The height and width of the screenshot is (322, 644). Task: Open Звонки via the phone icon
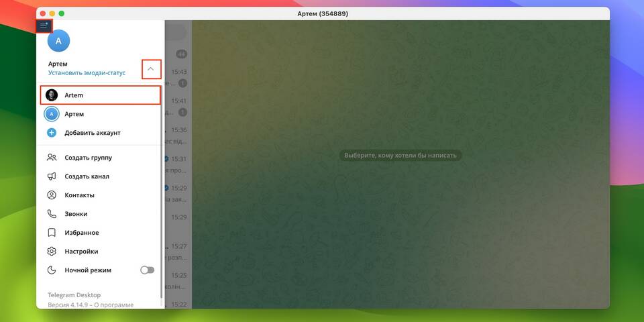point(52,214)
